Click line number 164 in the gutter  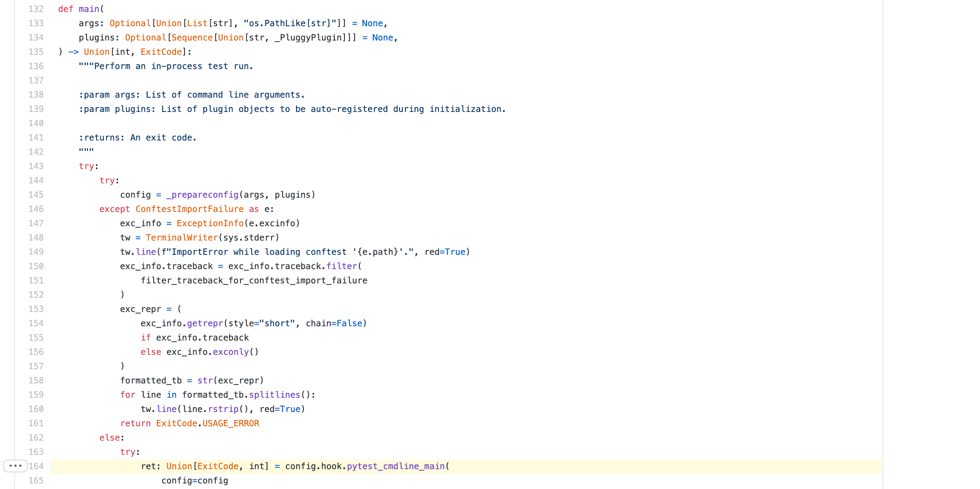coord(36,466)
